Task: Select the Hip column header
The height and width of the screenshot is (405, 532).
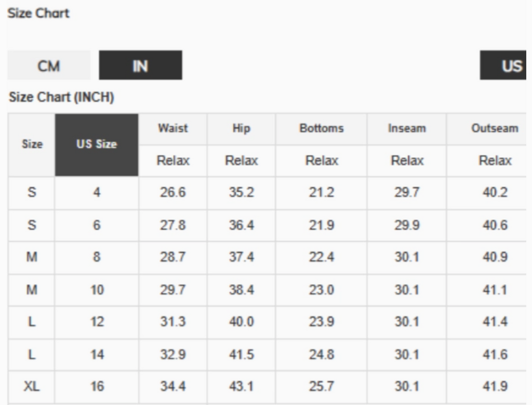Action: click(x=242, y=128)
